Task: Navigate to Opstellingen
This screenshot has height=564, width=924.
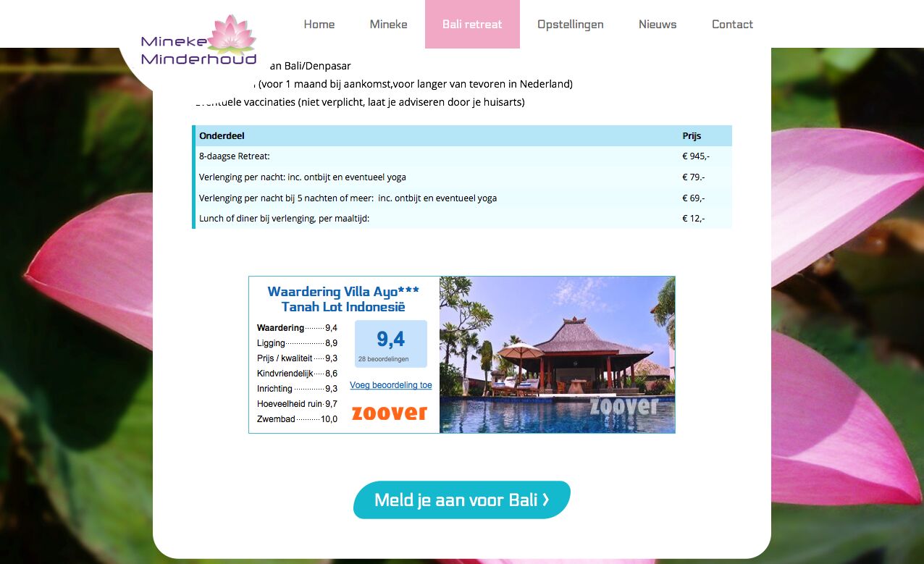Action: tap(570, 25)
